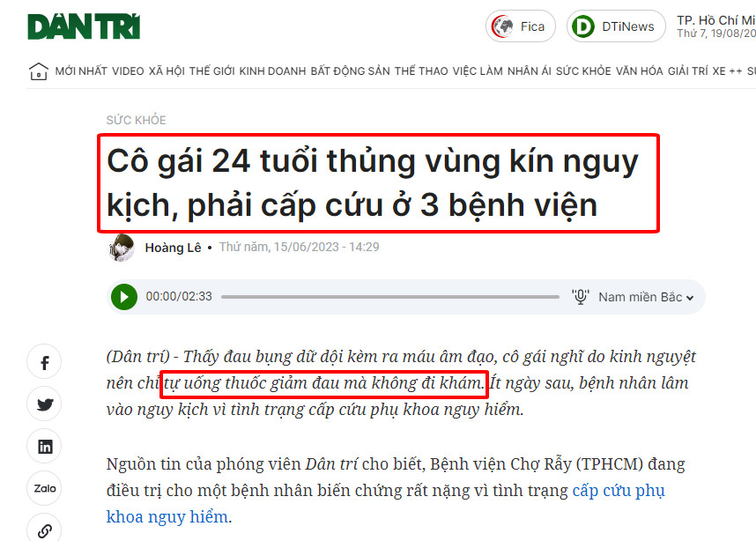
Task: Click the audio progress bar
Action: 390,297
